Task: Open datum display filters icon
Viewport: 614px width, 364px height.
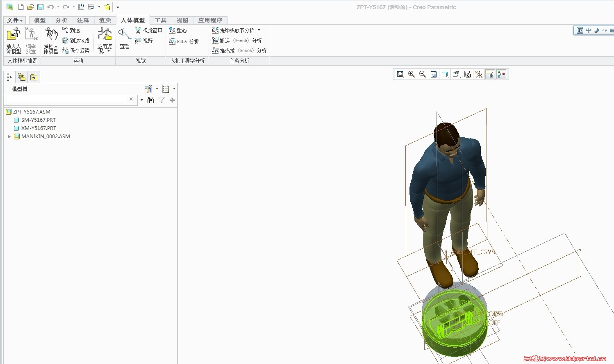Action: point(479,74)
